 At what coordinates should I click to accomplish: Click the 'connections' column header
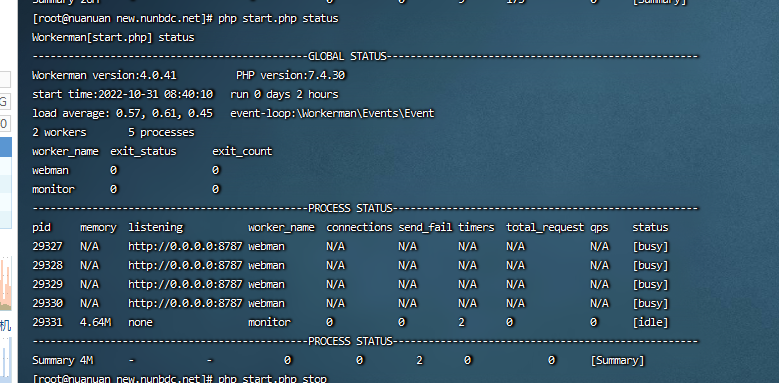click(359, 228)
